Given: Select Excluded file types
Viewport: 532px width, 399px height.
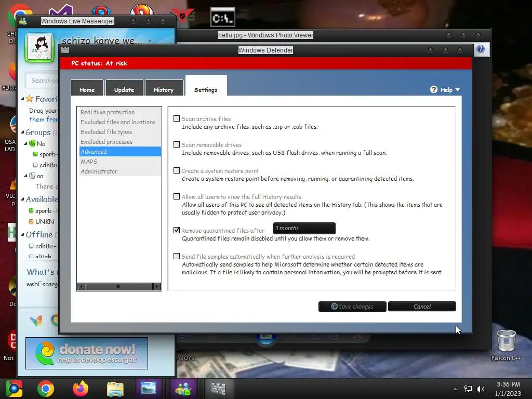Looking at the screenshot, I should tap(120, 131).
